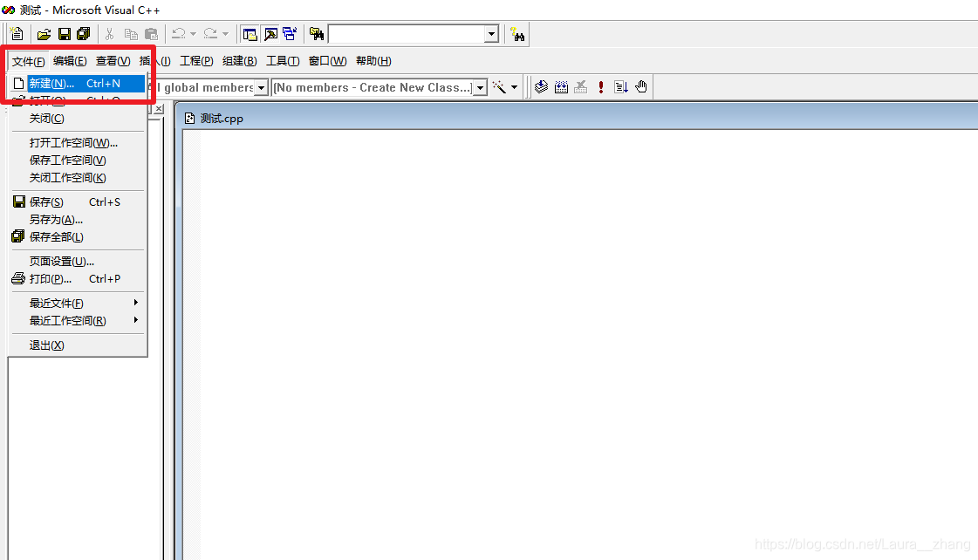The width and height of the screenshot is (978, 560).
Task: Choose 保存(S) Ctrl+S menu entry
Action: pyautogui.click(x=78, y=202)
